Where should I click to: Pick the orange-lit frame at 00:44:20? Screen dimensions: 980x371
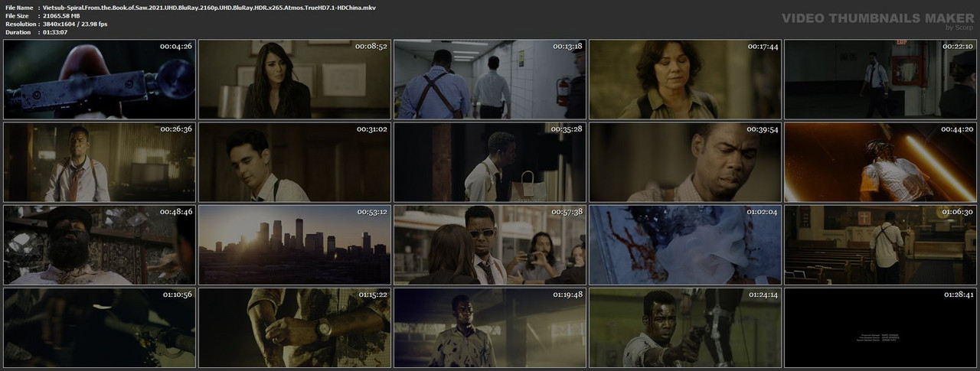(880, 162)
